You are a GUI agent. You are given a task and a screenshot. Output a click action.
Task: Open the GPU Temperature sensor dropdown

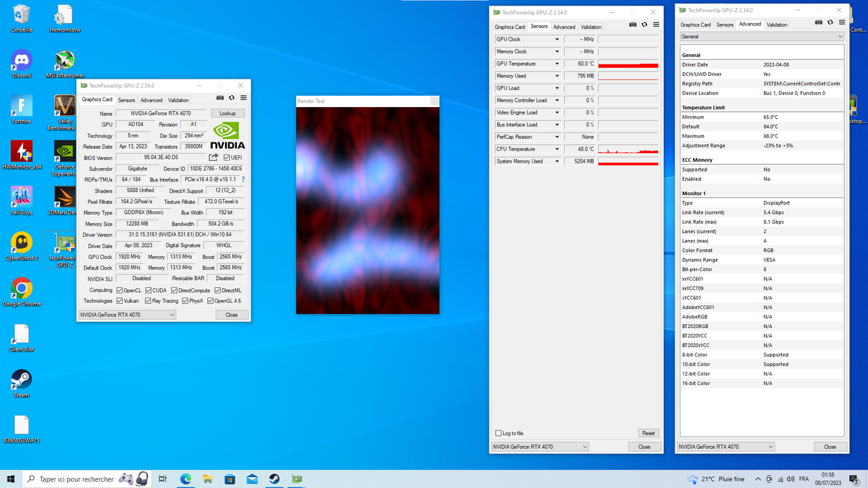(x=557, y=64)
